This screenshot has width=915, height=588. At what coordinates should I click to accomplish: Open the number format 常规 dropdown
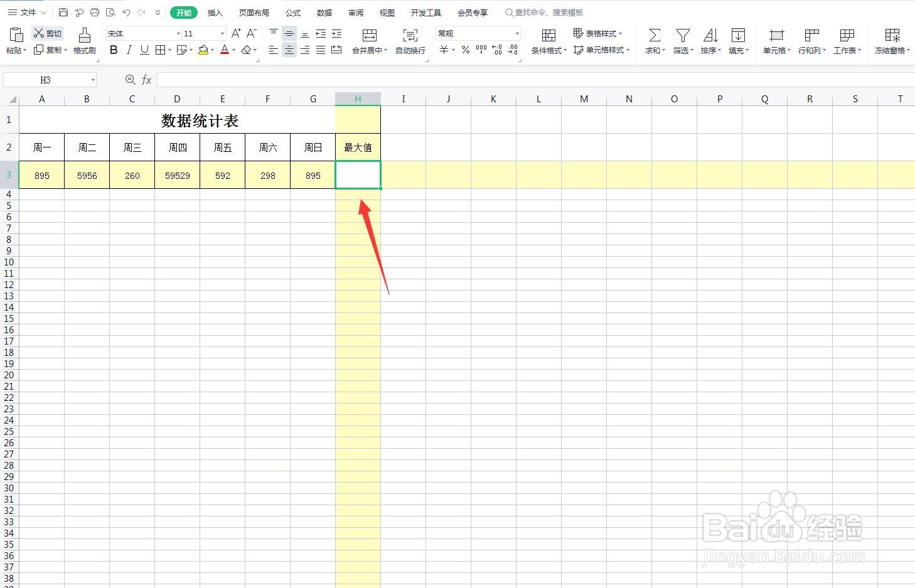516,33
